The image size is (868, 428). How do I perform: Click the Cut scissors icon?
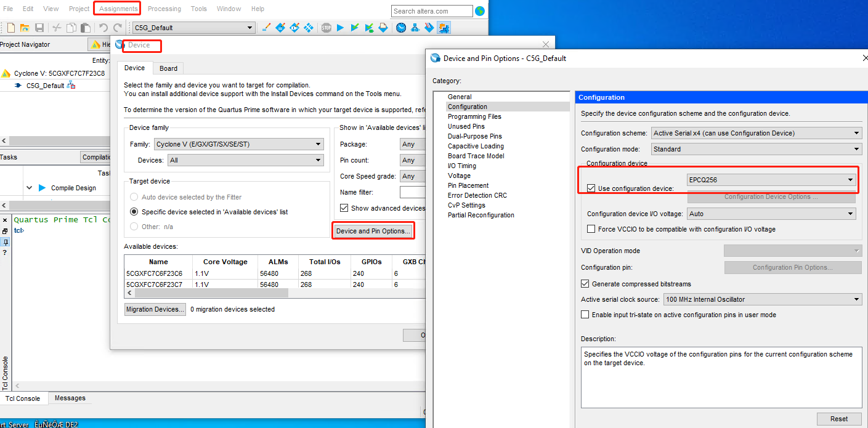pyautogui.click(x=57, y=28)
